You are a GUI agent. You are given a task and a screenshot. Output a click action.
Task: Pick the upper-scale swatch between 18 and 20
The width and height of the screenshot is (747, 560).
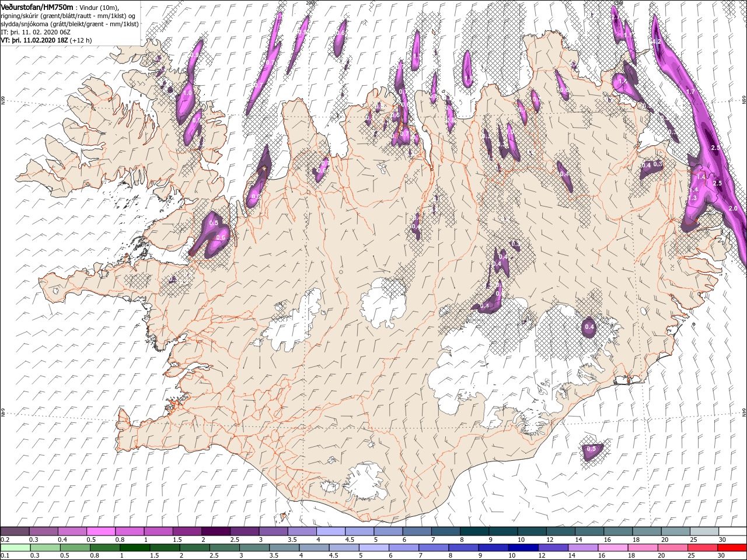point(646,531)
